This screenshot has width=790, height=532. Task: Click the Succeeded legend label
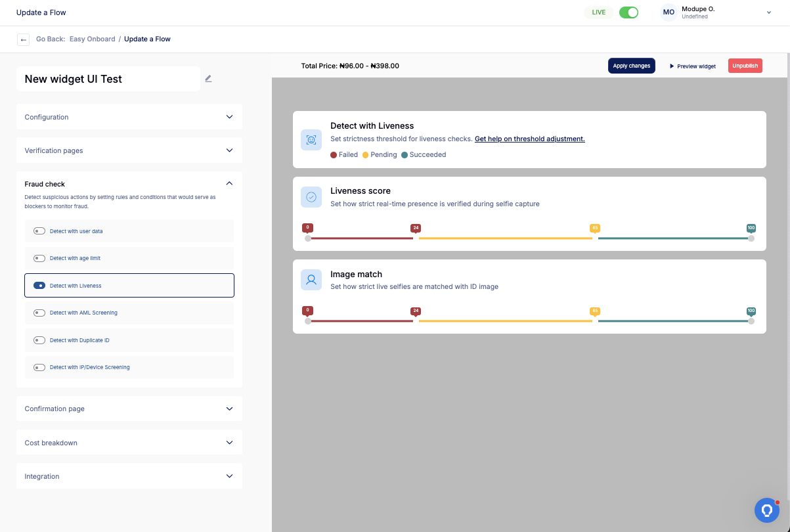coord(428,155)
